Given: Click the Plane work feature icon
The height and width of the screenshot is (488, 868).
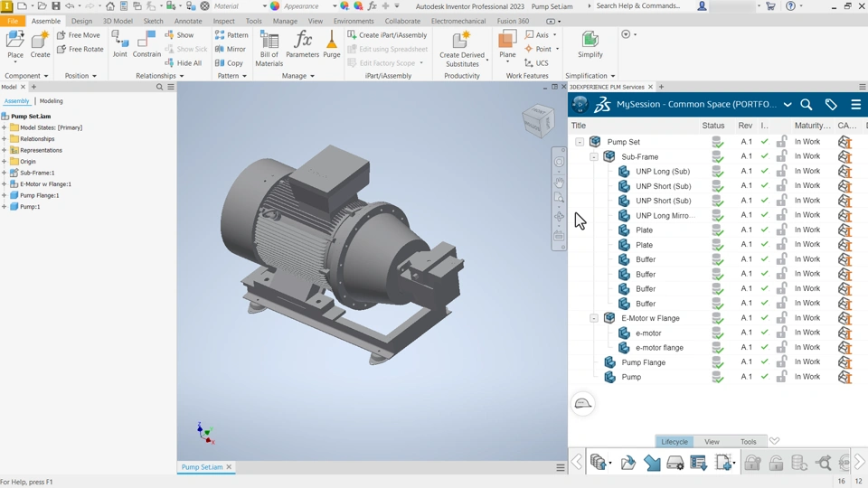Looking at the screenshot, I should tap(507, 41).
